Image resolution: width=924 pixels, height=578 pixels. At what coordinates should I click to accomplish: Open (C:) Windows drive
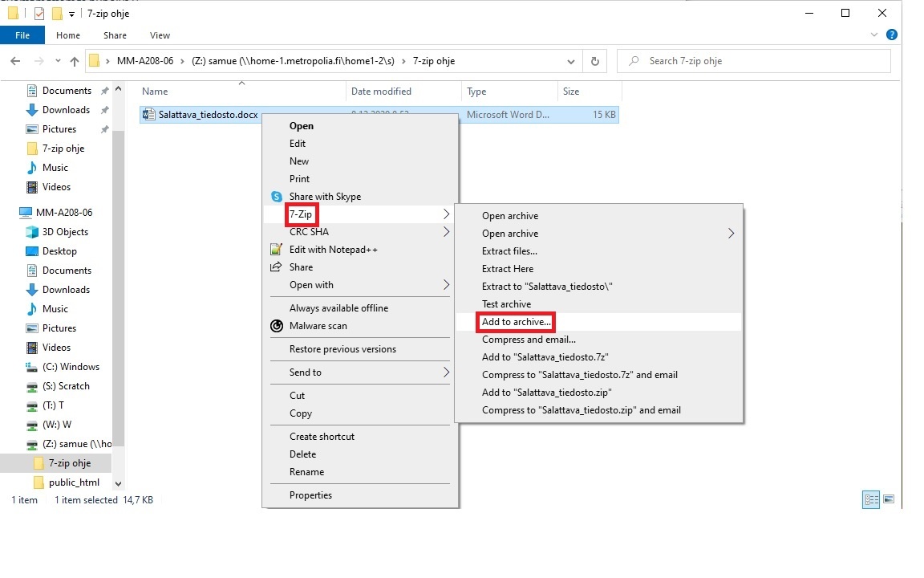[x=71, y=367]
